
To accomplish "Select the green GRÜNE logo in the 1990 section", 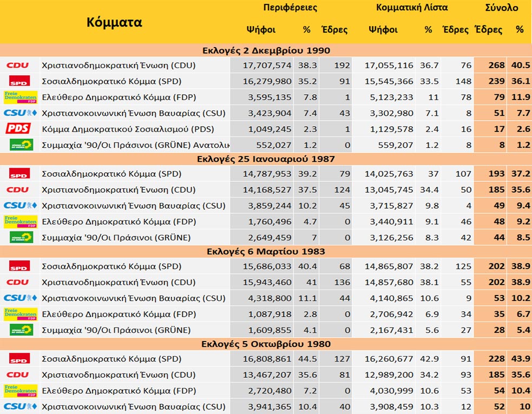I will (21, 145).
